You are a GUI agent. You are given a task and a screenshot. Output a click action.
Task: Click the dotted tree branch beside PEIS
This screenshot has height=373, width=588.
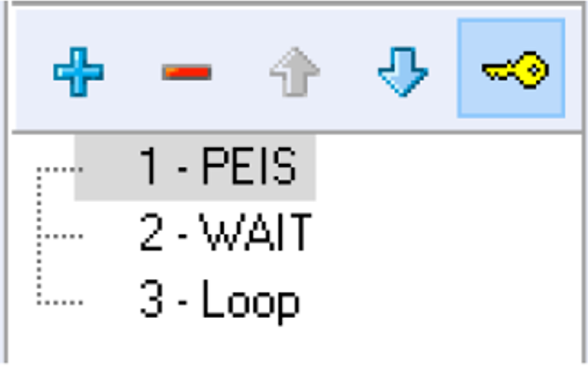pyautogui.click(x=60, y=170)
